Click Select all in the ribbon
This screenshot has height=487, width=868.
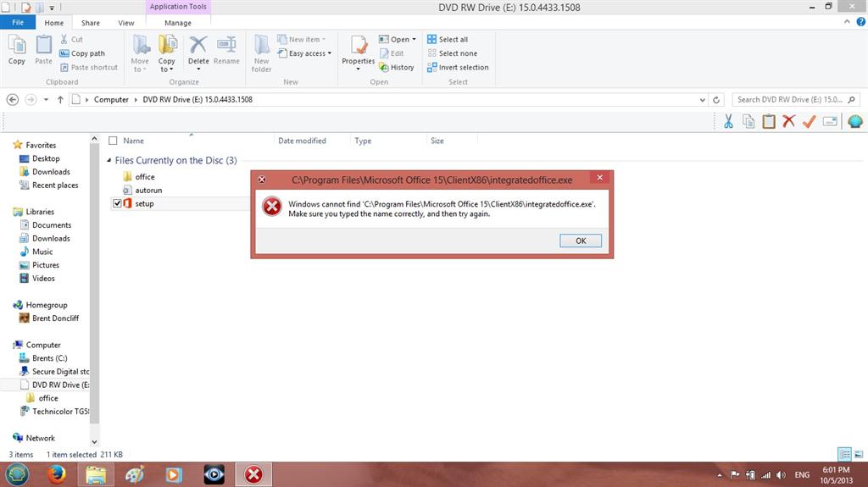pos(448,39)
